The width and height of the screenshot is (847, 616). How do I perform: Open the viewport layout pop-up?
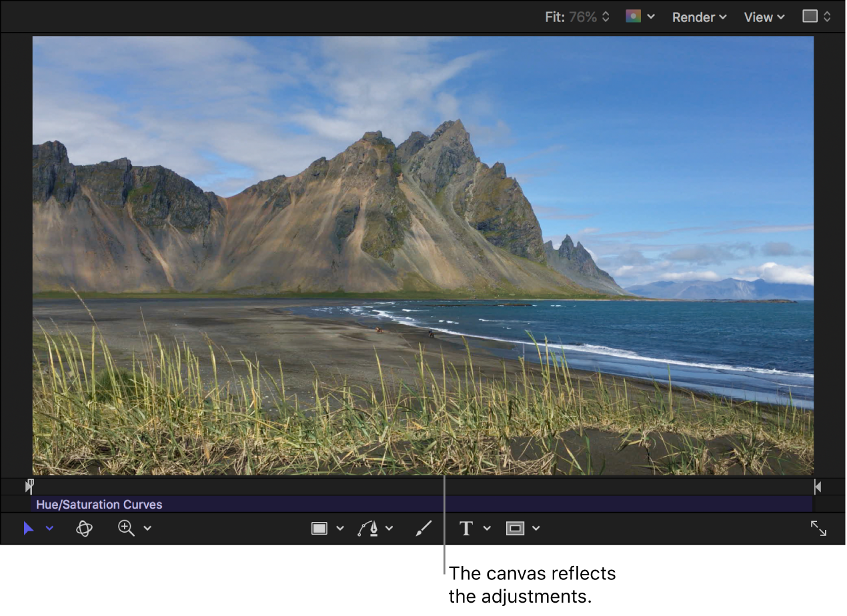(x=816, y=17)
